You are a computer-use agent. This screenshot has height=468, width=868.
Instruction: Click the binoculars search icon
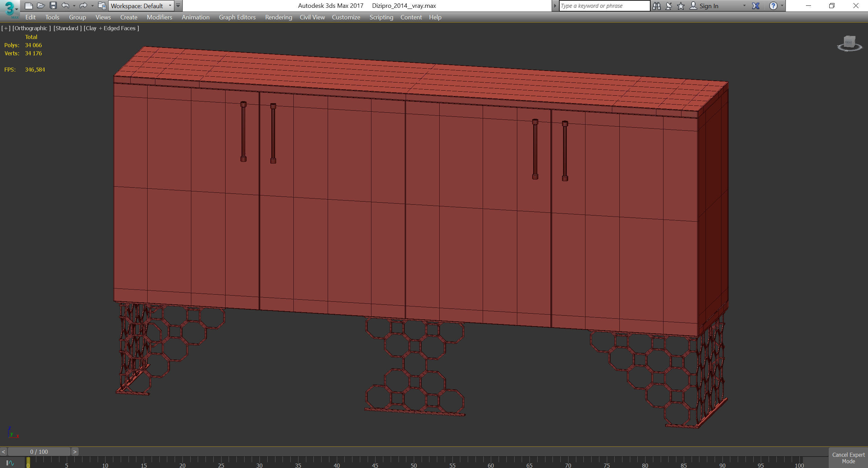pyautogui.click(x=656, y=6)
